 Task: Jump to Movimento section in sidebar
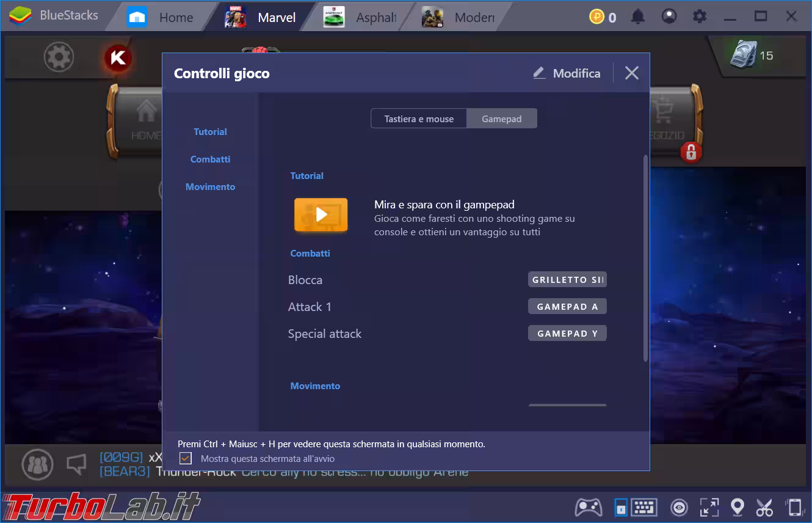210,187
